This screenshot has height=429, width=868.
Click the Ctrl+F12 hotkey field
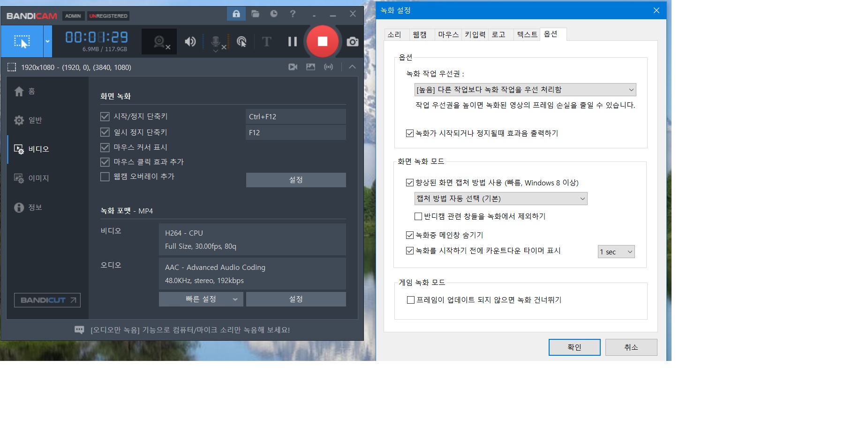pyautogui.click(x=296, y=116)
